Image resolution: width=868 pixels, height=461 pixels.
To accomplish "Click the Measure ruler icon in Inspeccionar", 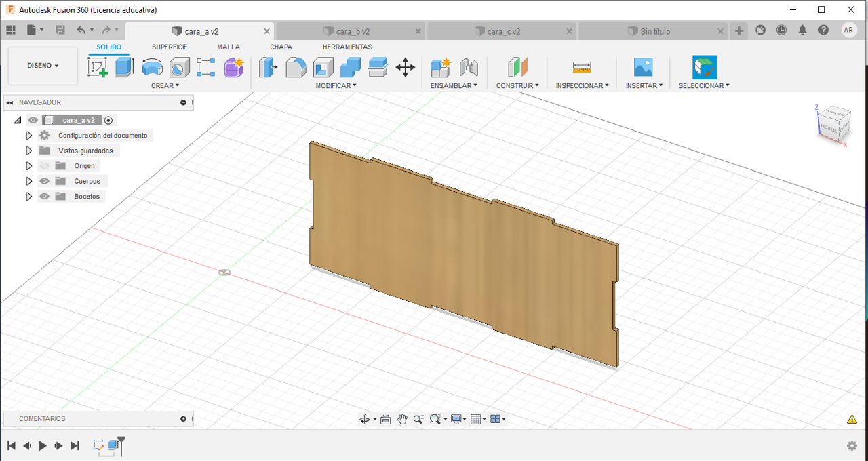I will [582, 67].
